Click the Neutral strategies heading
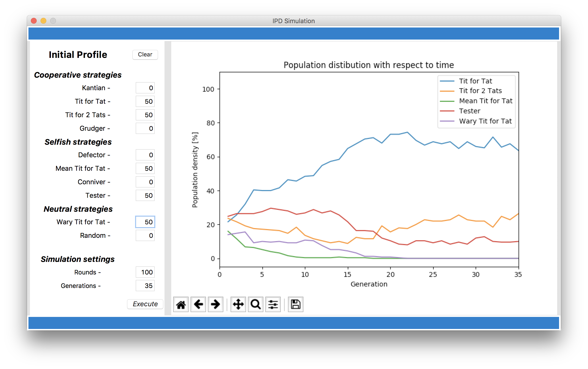The height and width of the screenshot is (369, 588). [x=78, y=209]
